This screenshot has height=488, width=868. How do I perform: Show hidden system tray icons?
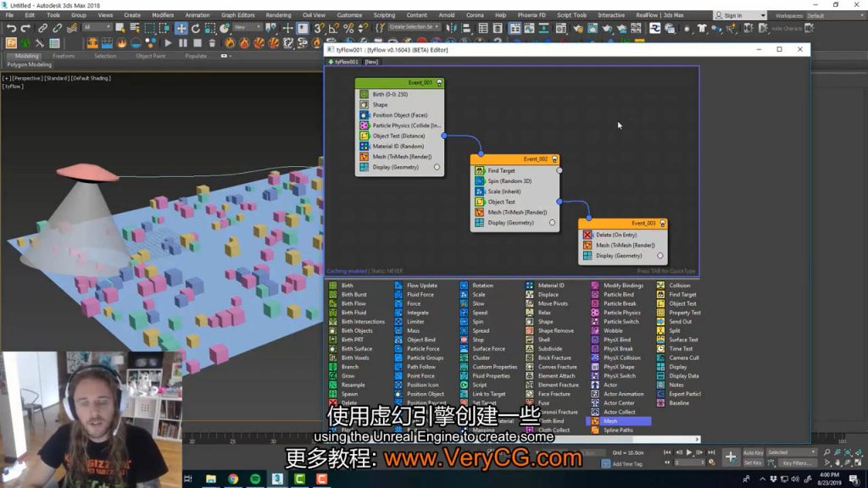pos(762,480)
